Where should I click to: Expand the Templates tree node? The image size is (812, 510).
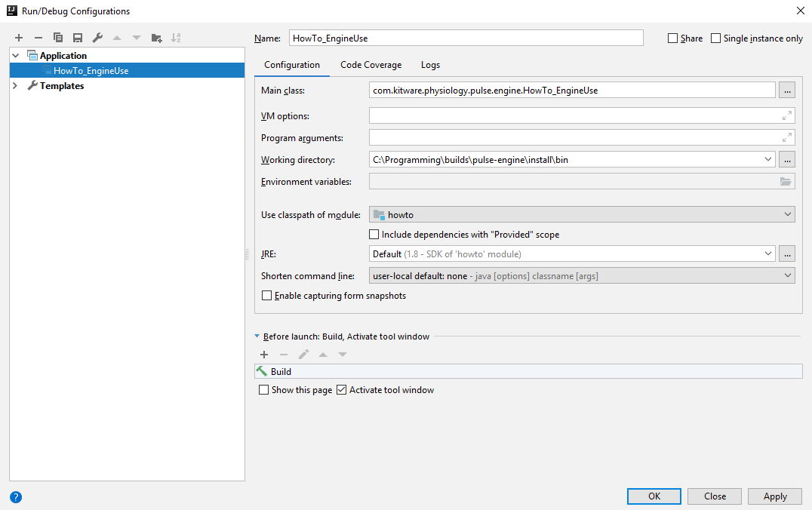16,86
